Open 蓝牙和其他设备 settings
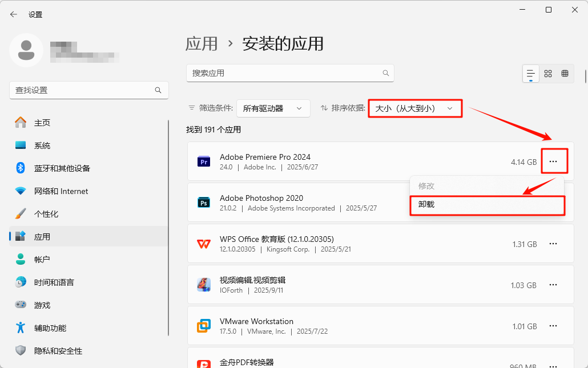Viewport: 588px width, 368px height. point(88,168)
